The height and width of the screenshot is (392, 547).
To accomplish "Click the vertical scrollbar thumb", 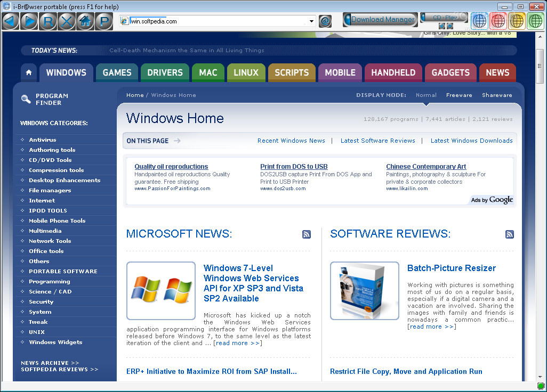I will (540, 66).
